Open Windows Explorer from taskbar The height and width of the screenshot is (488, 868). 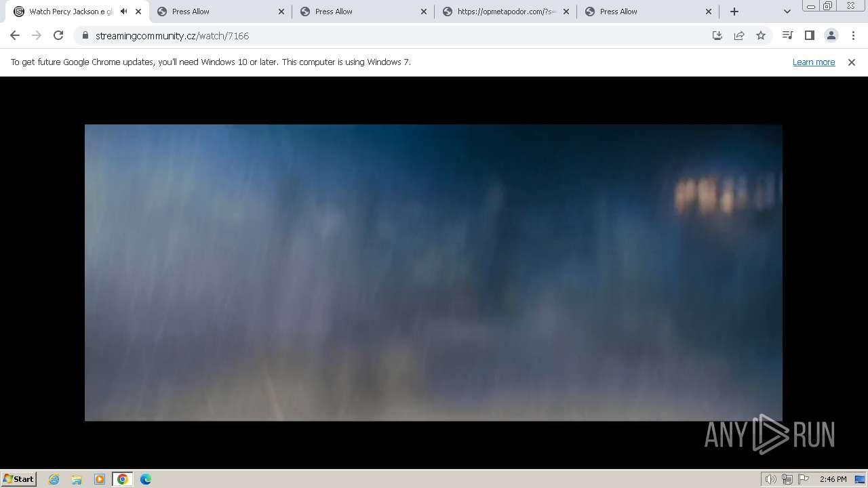tap(77, 479)
